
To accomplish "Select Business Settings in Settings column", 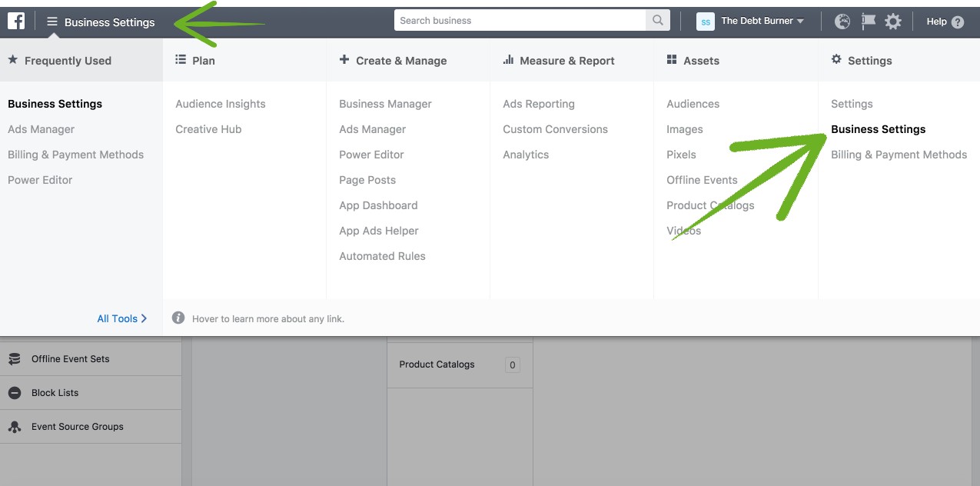I will click(x=878, y=129).
